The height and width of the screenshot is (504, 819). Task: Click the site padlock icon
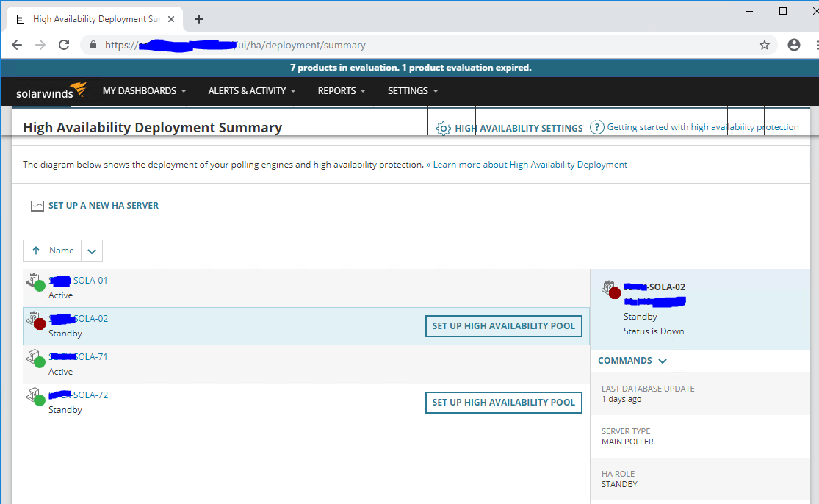[93, 45]
